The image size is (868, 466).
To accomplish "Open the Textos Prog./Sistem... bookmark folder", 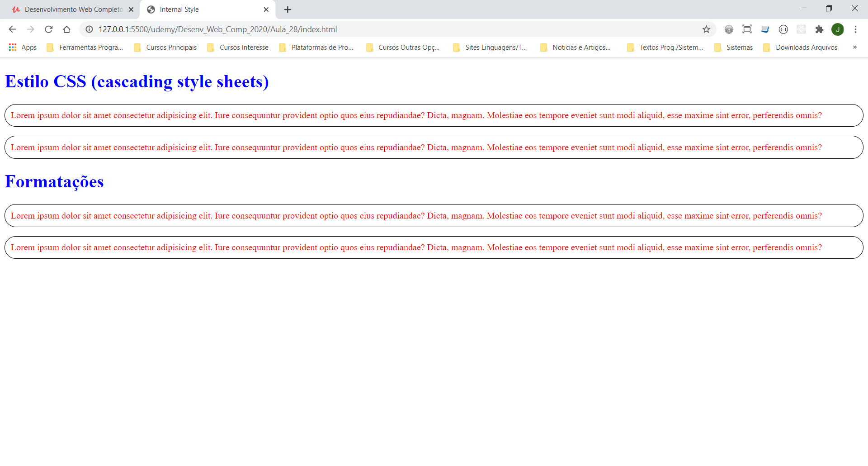I will point(665,48).
